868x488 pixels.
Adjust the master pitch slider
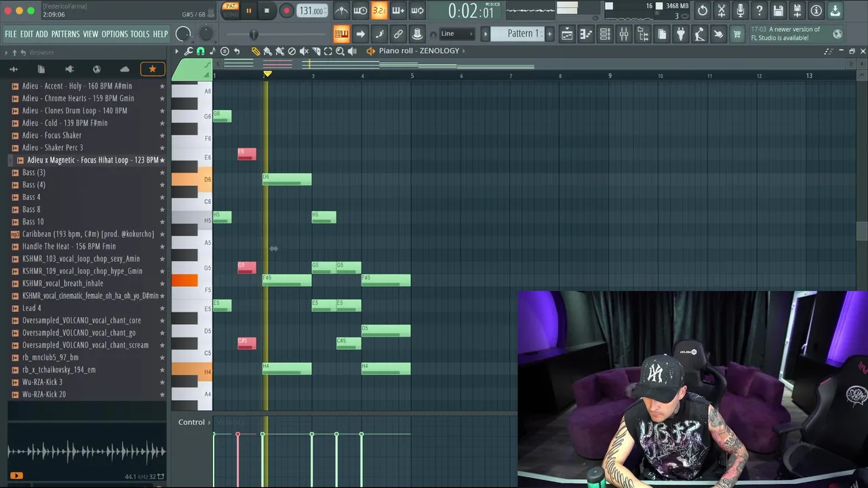(x=253, y=35)
